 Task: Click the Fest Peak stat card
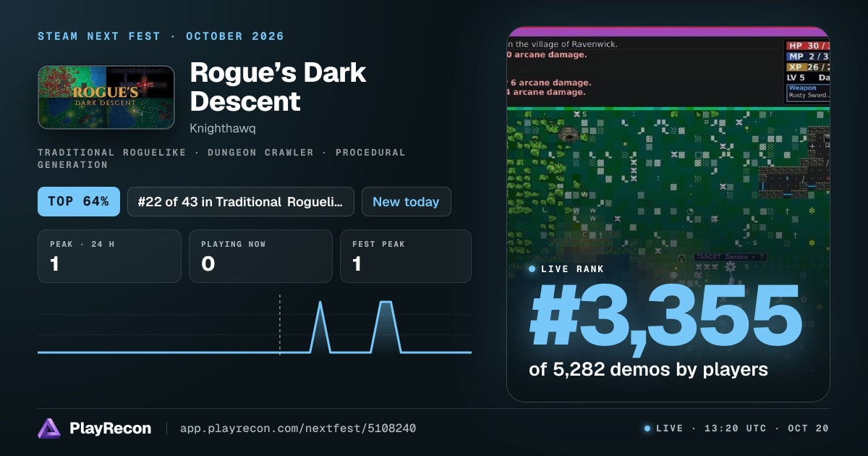(x=406, y=256)
